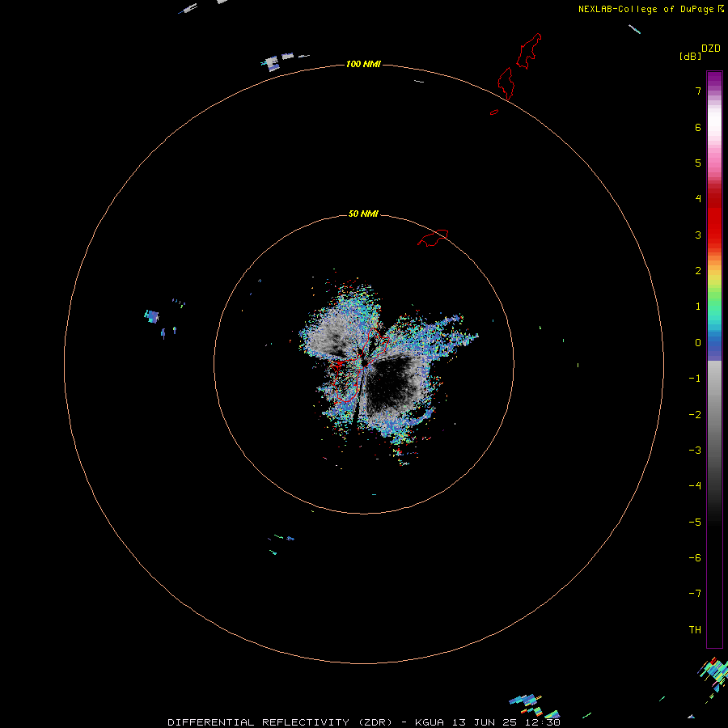
Task: Click the 5 dB value on the color scale
Action: pos(698,163)
